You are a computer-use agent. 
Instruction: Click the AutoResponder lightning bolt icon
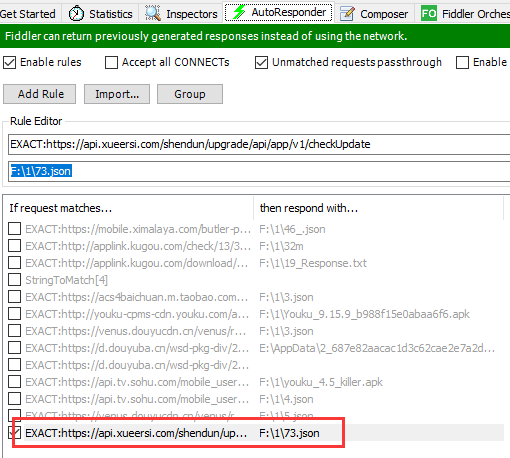239,12
